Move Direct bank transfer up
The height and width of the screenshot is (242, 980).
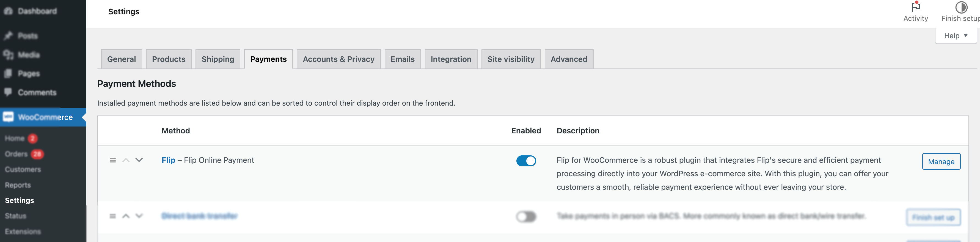(126, 216)
